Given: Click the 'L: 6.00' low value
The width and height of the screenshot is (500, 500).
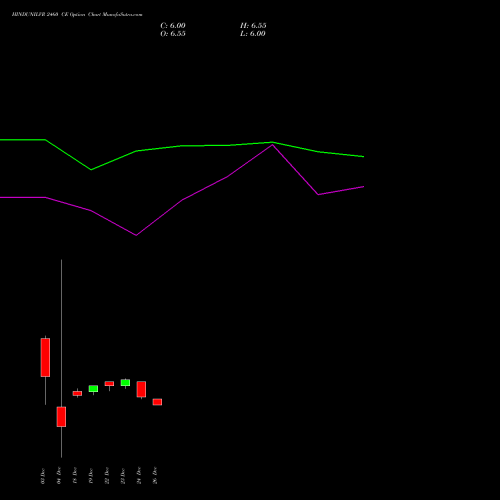Looking at the screenshot, I should (253, 34).
